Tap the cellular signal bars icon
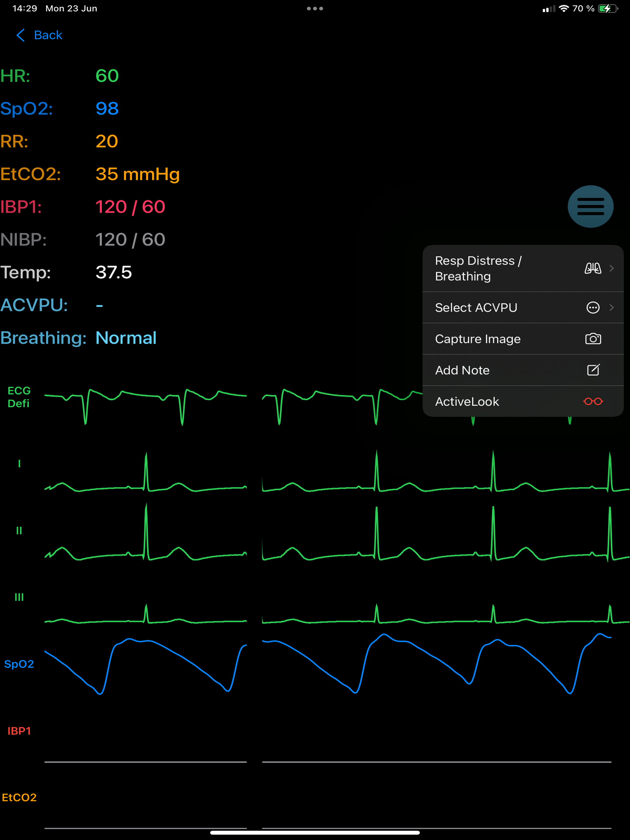Image resolution: width=630 pixels, height=840 pixels. tap(549, 9)
